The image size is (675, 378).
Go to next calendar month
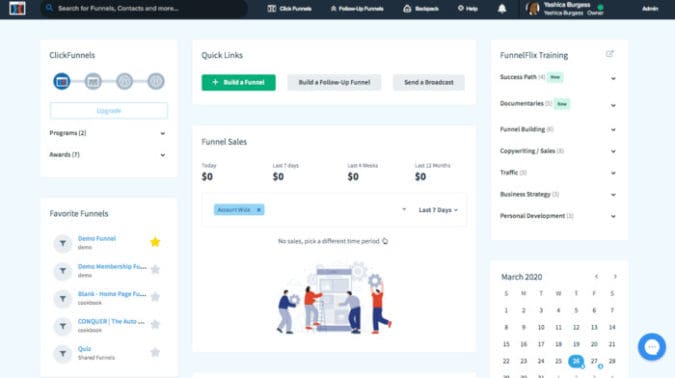(615, 276)
